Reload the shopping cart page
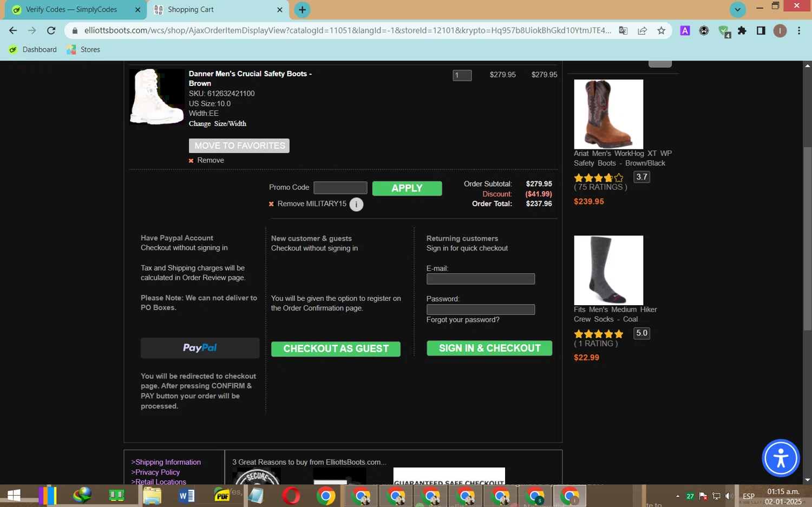Screen dimensions: 812x507 coord(51,30)
